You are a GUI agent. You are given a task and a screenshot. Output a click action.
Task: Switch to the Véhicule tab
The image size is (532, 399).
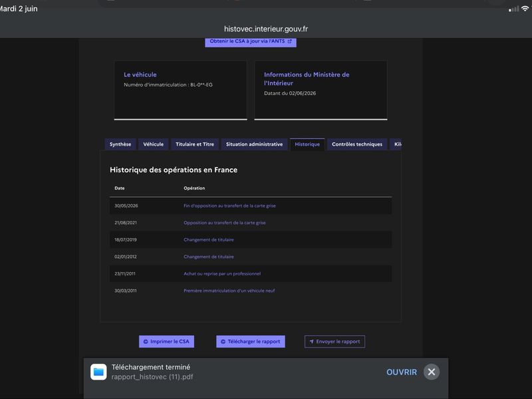pyautogui.click(x=153, y=144)
